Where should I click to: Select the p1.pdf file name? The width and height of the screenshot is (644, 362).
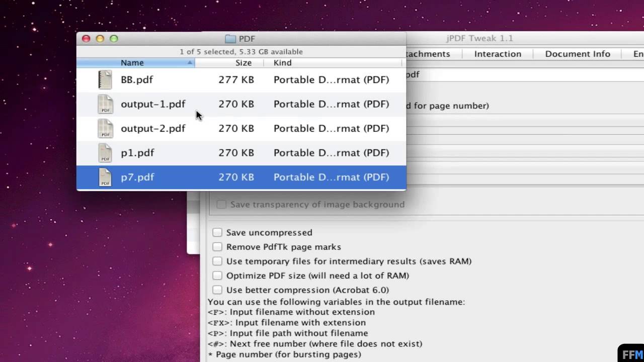click(137, 153)
